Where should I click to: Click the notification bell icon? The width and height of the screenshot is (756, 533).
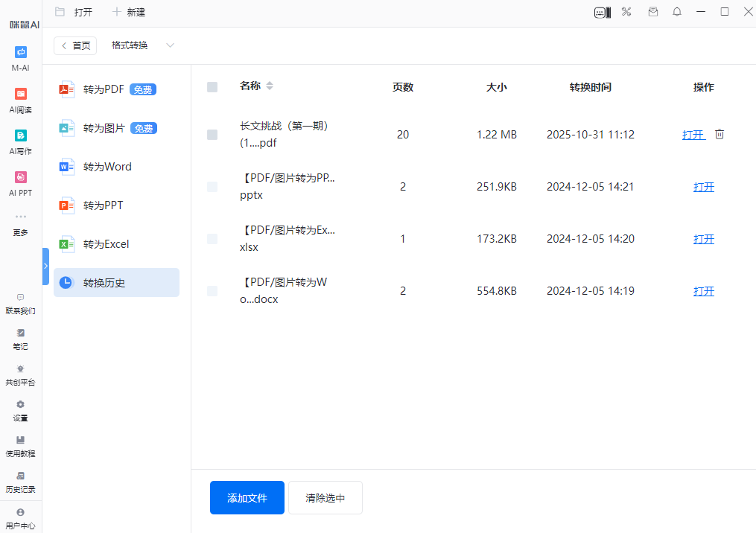click(x=677, y=12)
